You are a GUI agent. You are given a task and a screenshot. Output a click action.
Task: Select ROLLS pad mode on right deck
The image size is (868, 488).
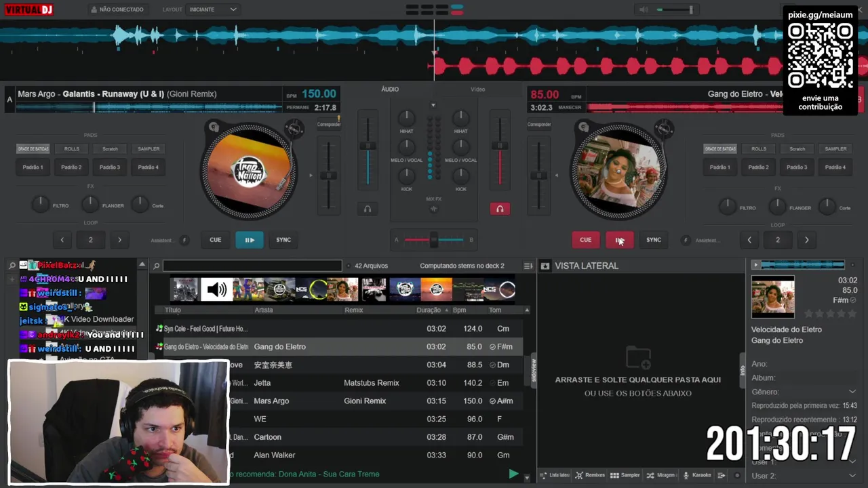point(758,148)
